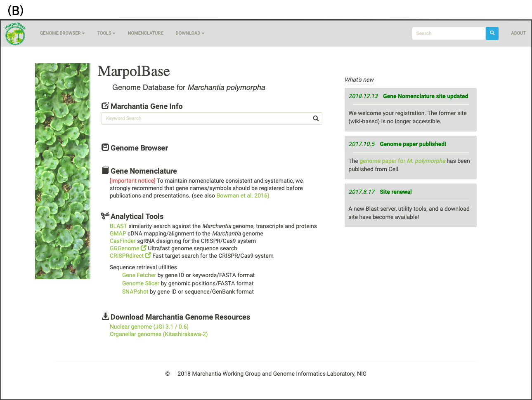Viewport: 532px width, 400px height.
Task: Click the blue search magnifier button
Action: [492, 33]
